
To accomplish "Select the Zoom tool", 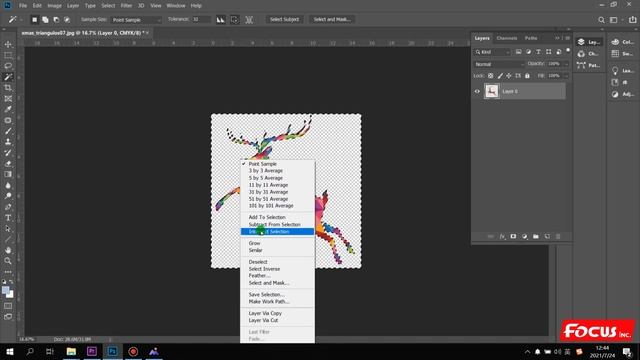I will pyautogui.click(x=8, y=261).
